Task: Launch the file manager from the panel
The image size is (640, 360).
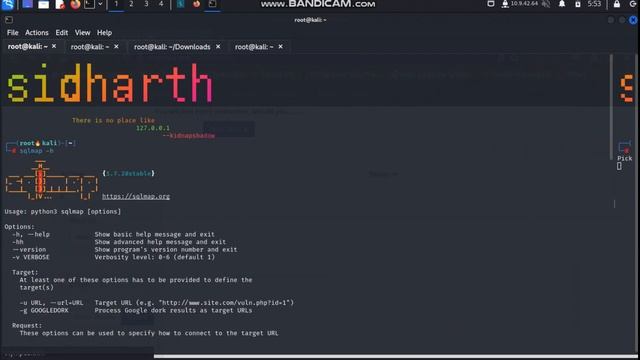Action: (43, 4)
